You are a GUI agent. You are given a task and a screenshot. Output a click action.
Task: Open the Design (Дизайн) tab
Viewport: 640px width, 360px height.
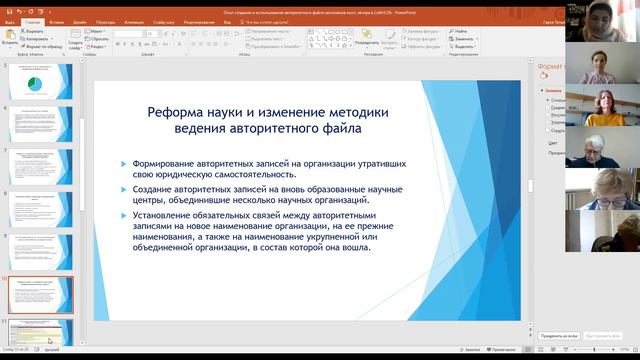click(x=80, y=22)
